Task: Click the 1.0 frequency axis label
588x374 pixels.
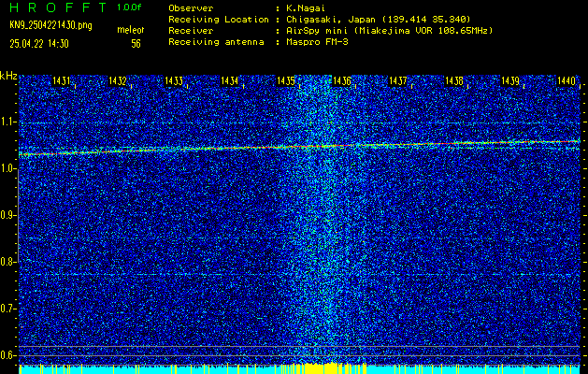Action: (7, 169)
